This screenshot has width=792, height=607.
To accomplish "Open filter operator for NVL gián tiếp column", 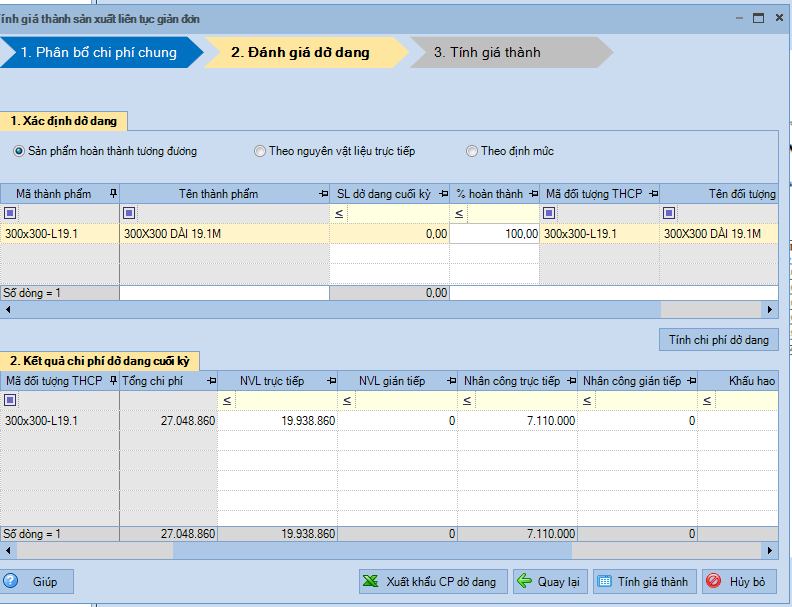I will (347, 400).
